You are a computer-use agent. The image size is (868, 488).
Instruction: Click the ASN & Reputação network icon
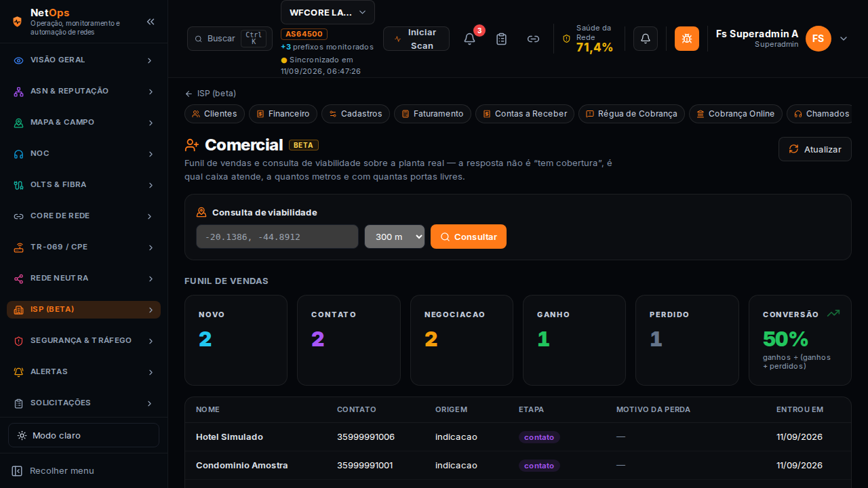(19, 91)
